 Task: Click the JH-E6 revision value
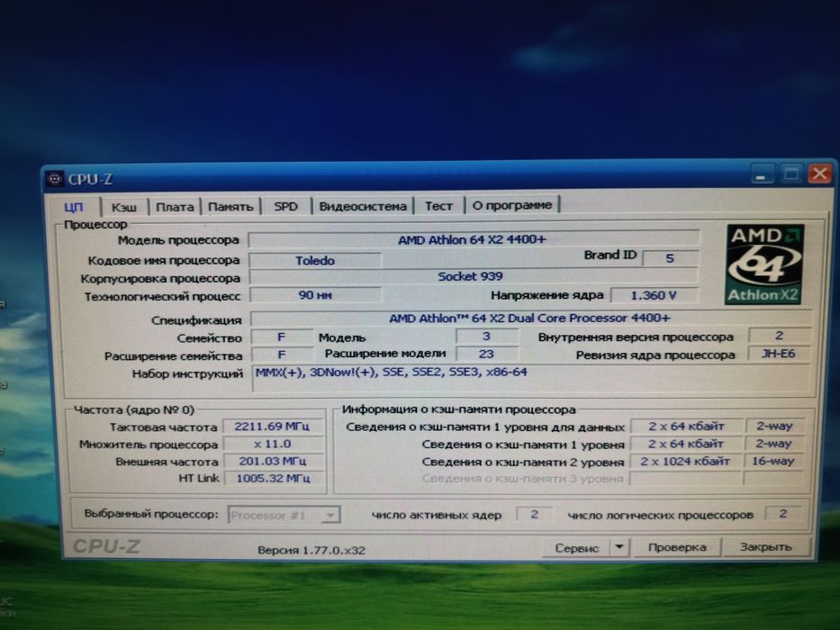(x=779, y=354)
